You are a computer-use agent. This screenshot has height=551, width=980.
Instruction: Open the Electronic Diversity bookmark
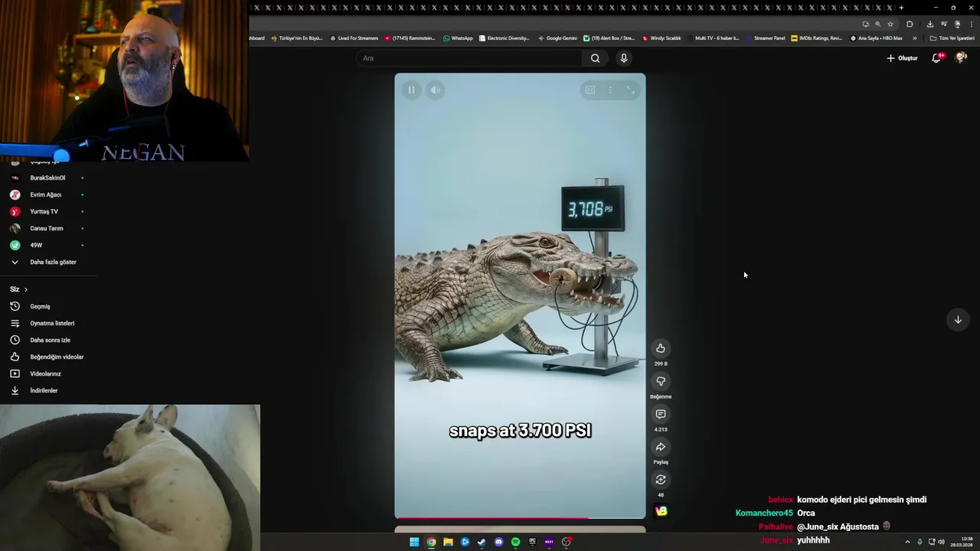pyautogui.click(x=504, y=38)
